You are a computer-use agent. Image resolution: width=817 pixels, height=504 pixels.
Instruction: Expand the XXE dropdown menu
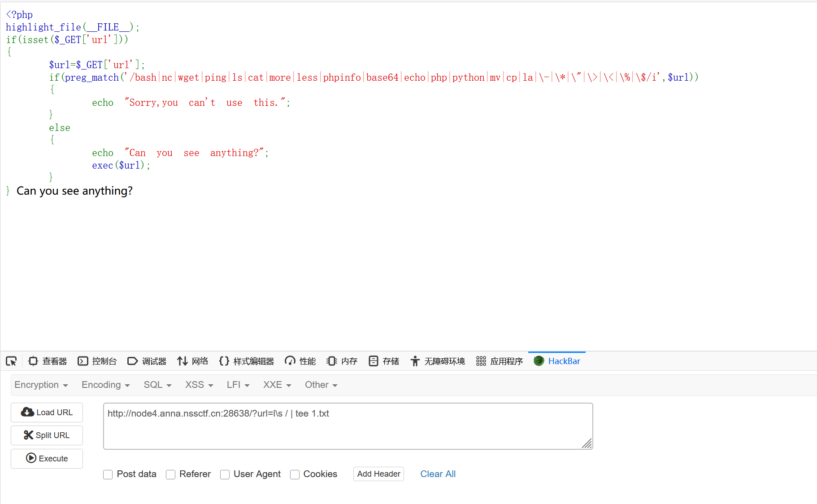click(277, 385)
